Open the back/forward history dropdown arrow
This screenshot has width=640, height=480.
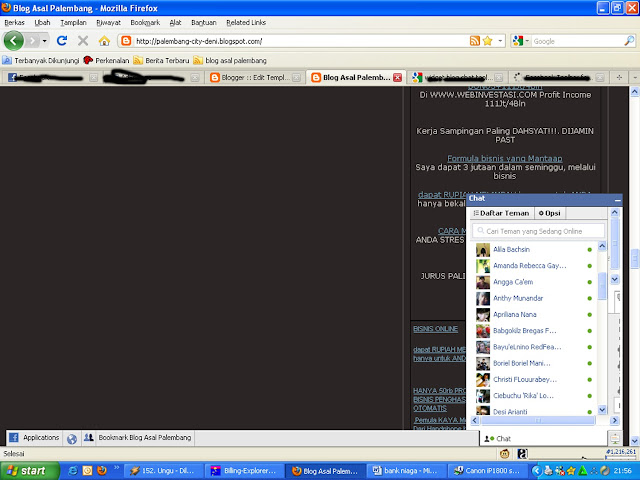click(x=44, y=41)
